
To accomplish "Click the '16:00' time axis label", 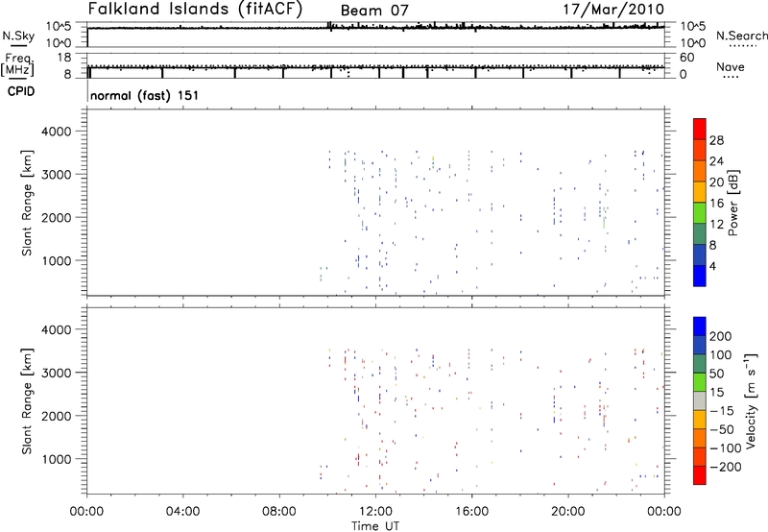I will [471, 512].
